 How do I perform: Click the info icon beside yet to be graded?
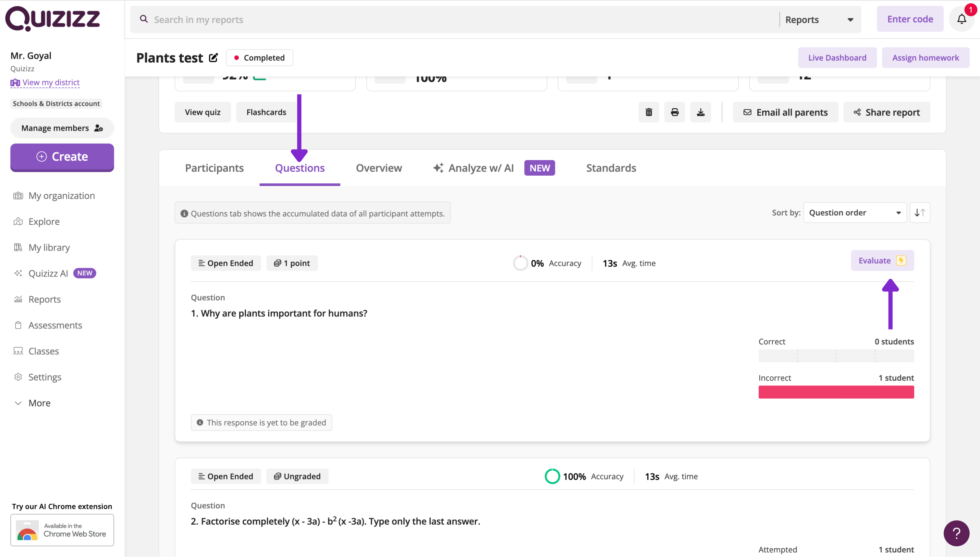[200, 422]
